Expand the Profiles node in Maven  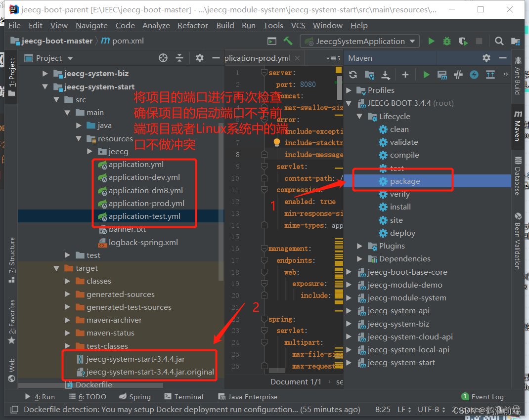pyautogui.click(x=349, y=90)
